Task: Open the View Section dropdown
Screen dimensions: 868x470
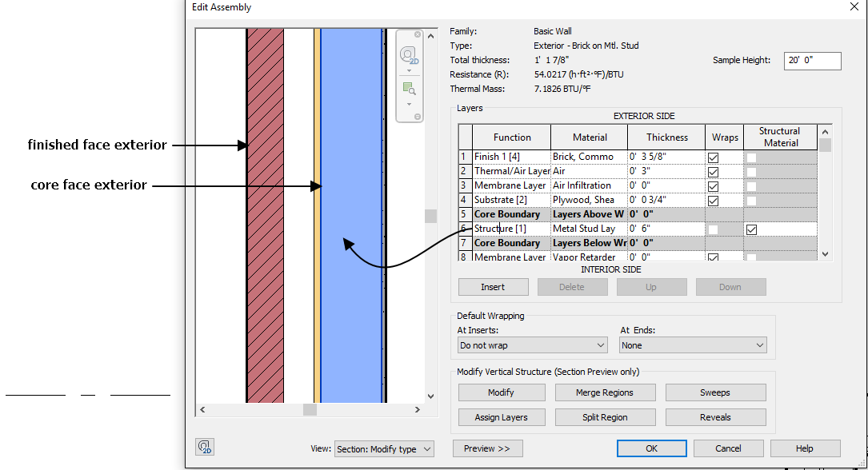Action: (384, 449)
